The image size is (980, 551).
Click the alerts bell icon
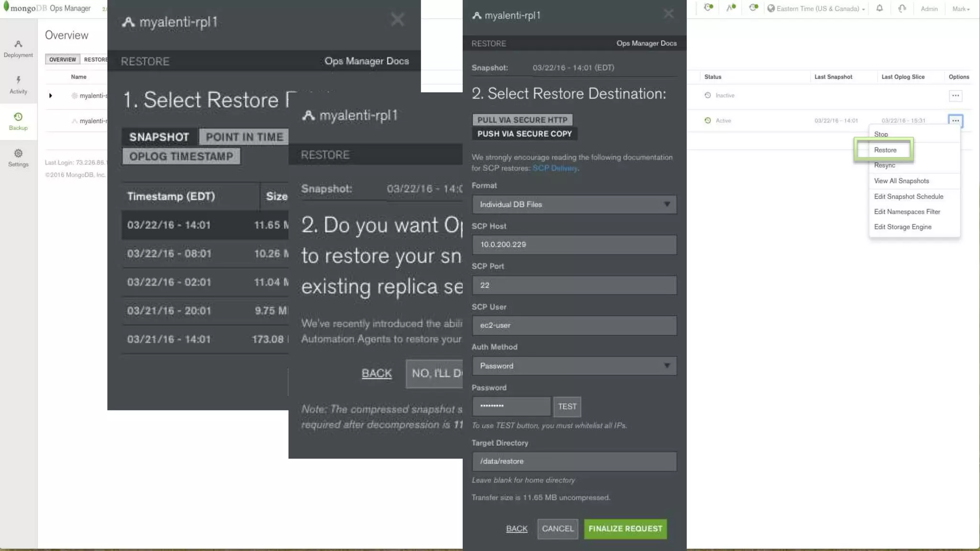pos(880,8)
